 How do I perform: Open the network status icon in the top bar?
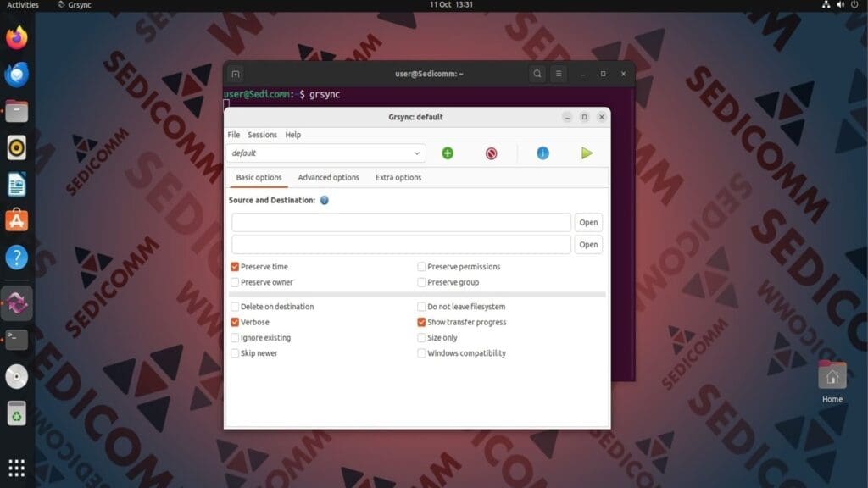pyautogui.click(x=826, y=4)
